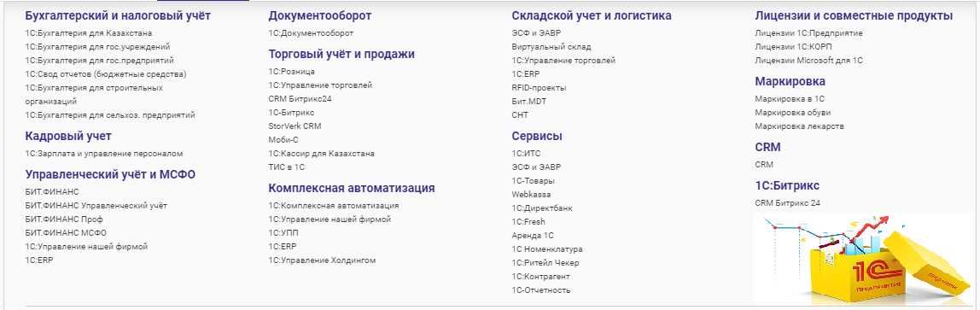Click the Управленческий учёт и МСФО heading
The height and width of the screenshot is (310, 980).
[x=110, y=174]
